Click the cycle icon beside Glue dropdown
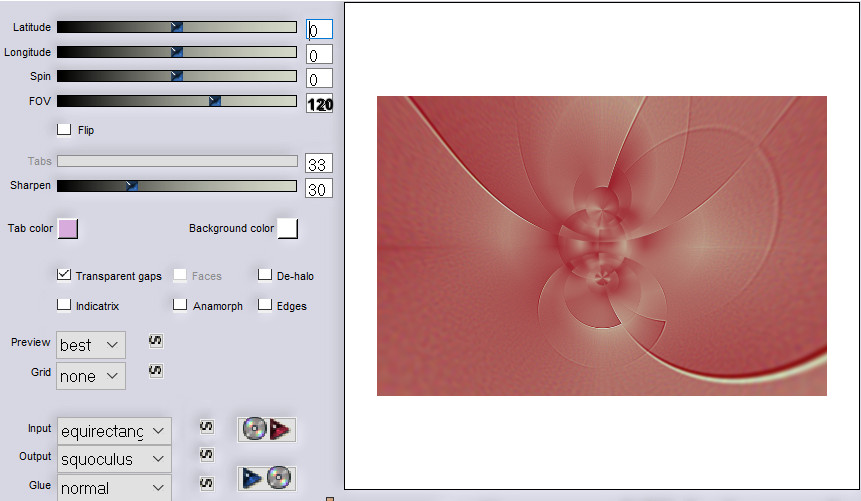Screen dimensions: 861x501 (x=206, y=484)
